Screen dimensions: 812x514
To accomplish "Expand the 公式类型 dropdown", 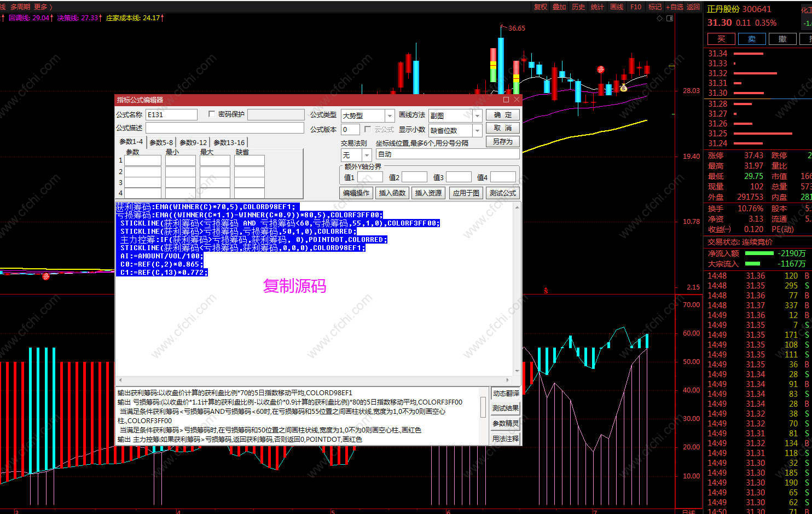I will [390, 115].
